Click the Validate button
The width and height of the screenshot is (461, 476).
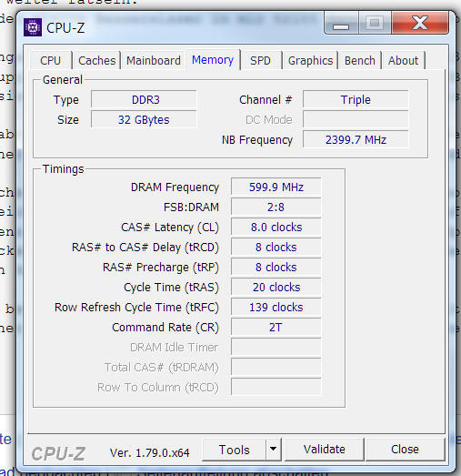pyautogui.click(x=325, y=450)
